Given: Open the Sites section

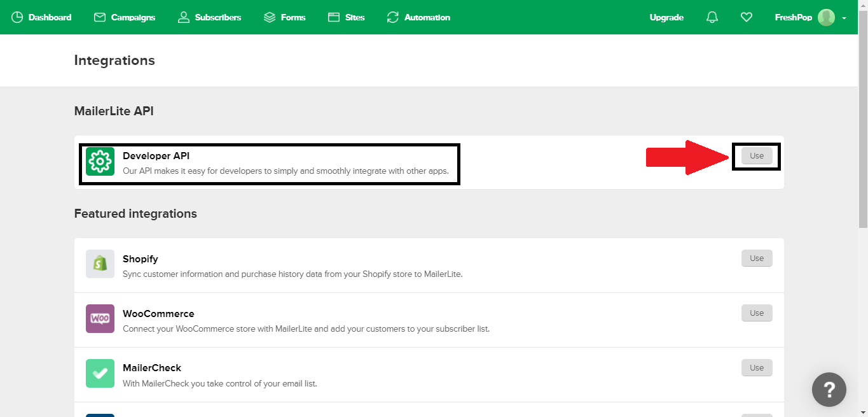Looking at the screenshot, I should pos(346,17).
